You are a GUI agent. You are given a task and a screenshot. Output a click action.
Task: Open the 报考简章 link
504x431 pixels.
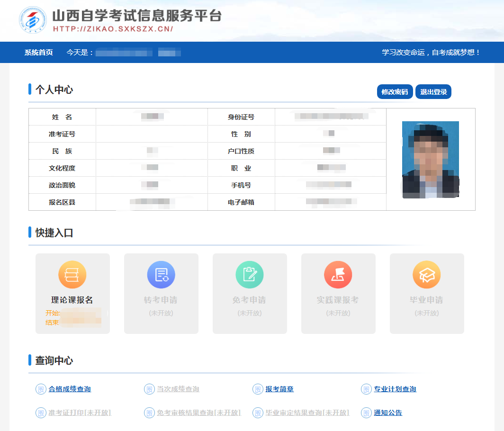[x=279, y=389]
